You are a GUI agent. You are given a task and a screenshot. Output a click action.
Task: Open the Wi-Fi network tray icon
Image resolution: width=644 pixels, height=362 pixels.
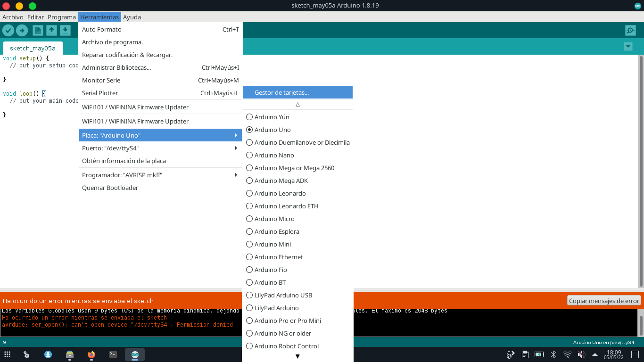click(x=568, y=354)
